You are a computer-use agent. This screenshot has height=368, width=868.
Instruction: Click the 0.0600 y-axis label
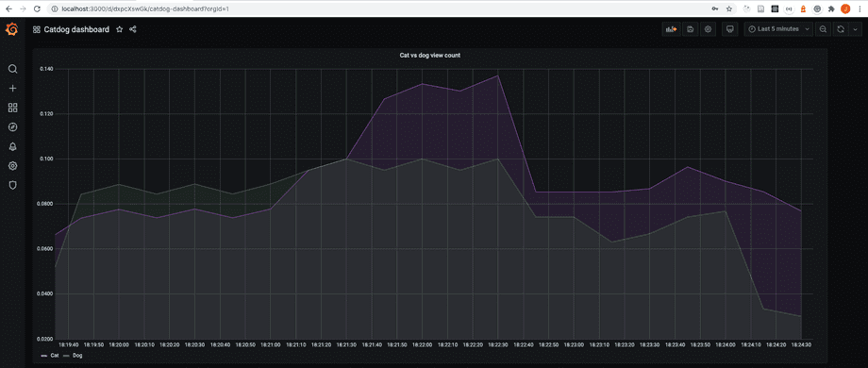tap(45, 248)
